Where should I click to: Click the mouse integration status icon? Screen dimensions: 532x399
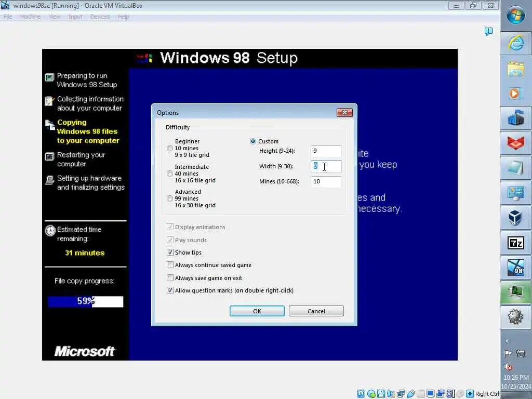tap(460, 394)
